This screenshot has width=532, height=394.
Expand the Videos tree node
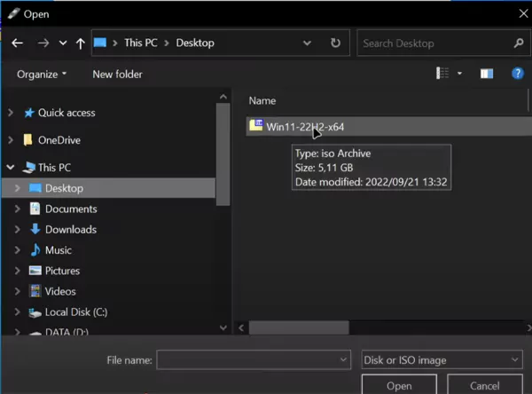point(18,291)
